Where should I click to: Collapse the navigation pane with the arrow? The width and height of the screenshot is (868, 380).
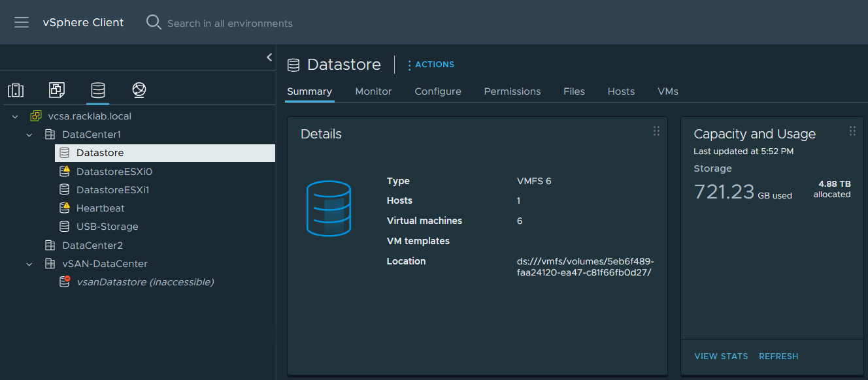pos(269,57)
